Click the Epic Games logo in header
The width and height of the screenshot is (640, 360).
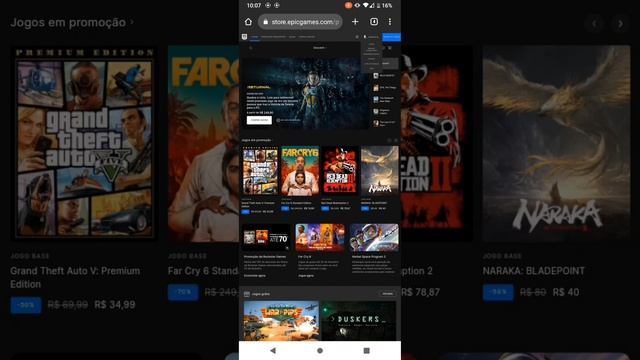pos(244,37)
